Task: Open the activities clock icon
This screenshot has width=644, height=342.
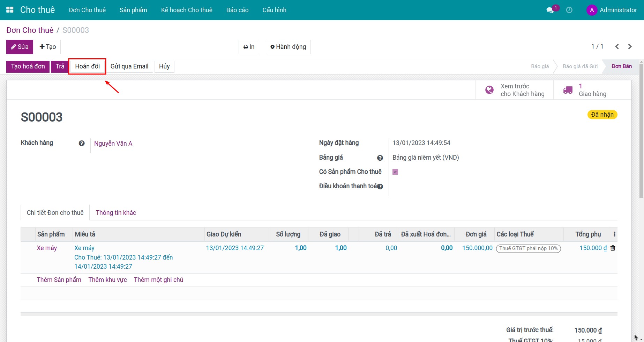Action: (x=569, y=10)
